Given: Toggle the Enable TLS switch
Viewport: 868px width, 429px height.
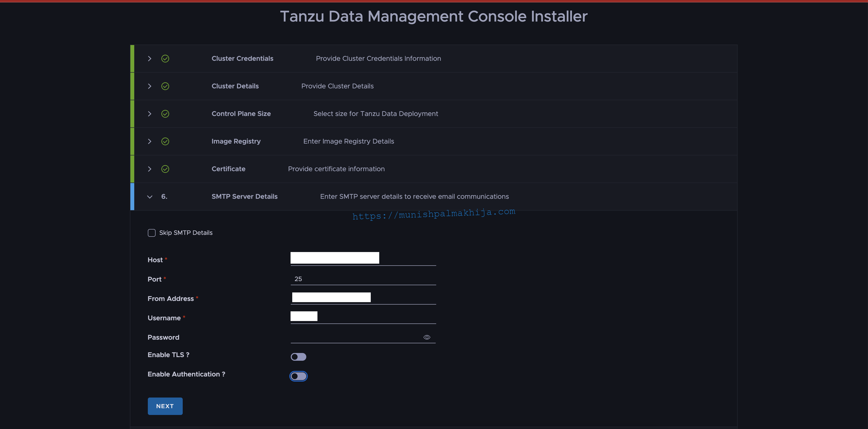Looking at the screenshot, I should point(299,357).
